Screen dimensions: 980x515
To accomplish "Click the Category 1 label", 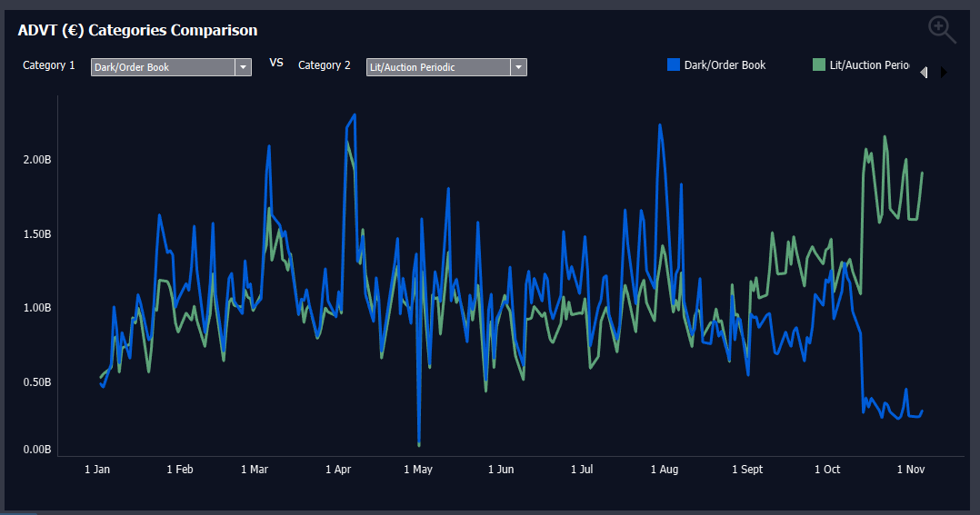I will (49, 65).
